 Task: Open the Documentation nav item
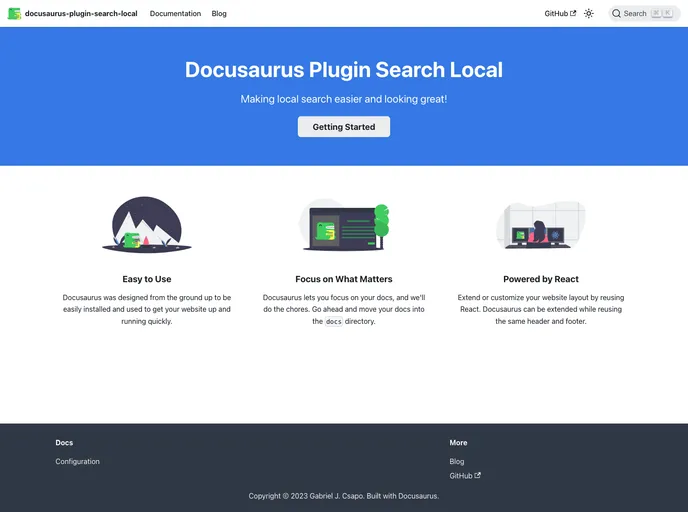point(175,14)
